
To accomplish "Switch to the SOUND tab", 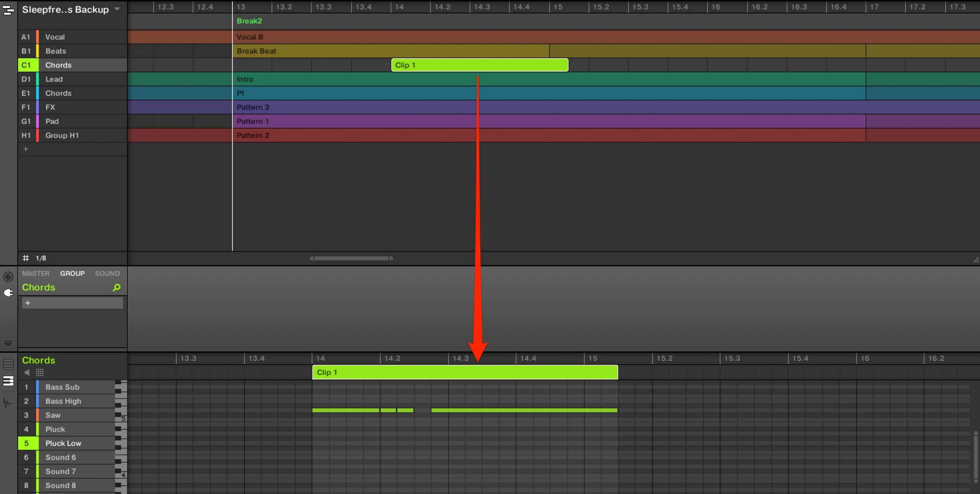I will click(x=107, y=273).
